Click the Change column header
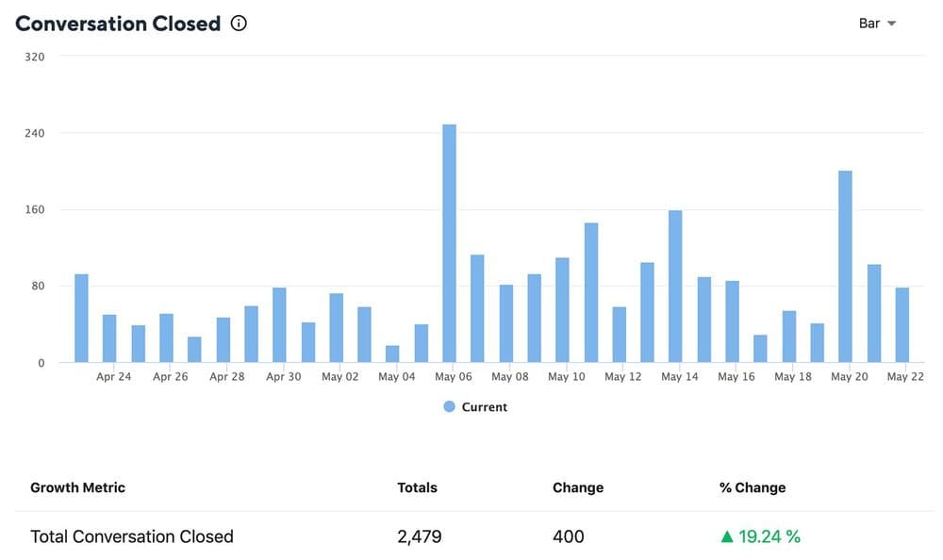Image resolution: width=943 pixels, height=560 pixels. tap(577, 487)
